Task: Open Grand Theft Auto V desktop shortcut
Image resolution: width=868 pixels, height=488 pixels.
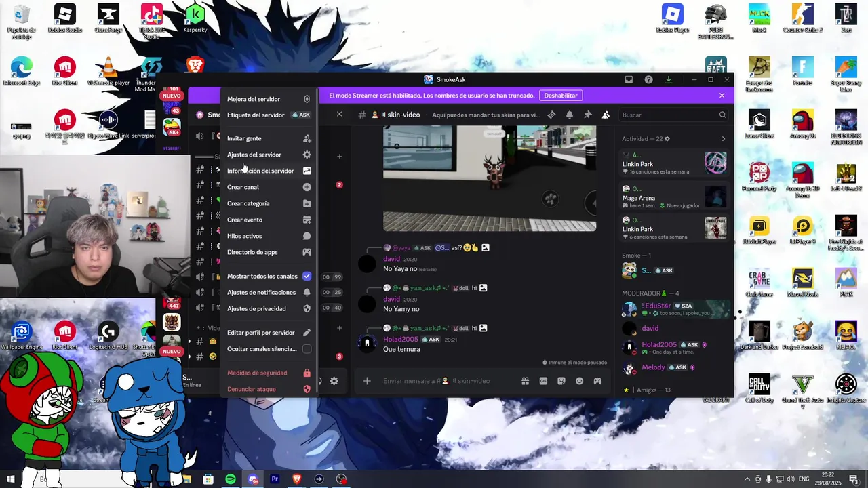Action: click(803, 390)
